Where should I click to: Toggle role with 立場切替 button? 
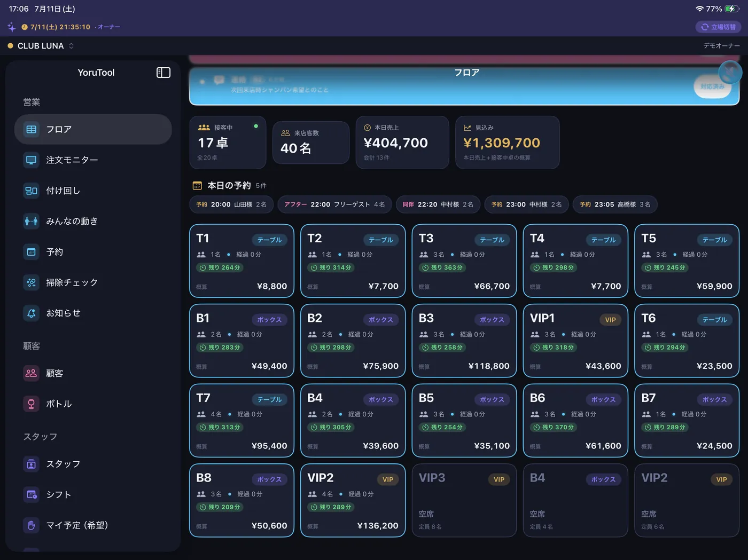[x=718, y=27]
